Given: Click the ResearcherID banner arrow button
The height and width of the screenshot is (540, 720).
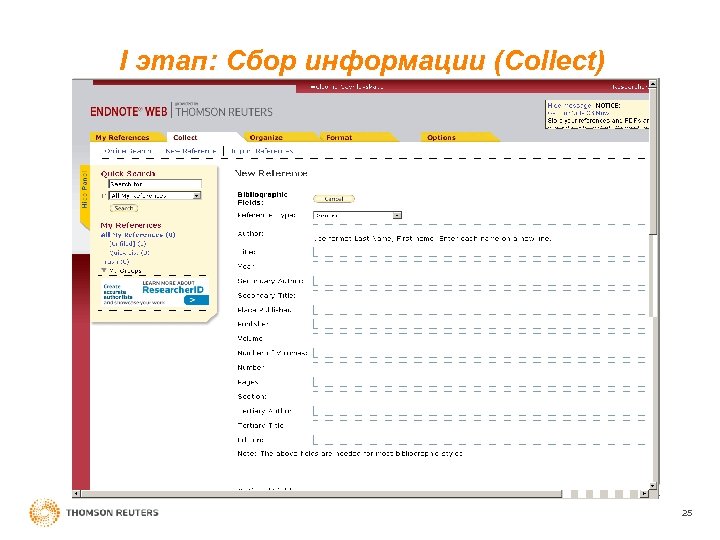Looking at the screenshot, I should tap(196, 300).
